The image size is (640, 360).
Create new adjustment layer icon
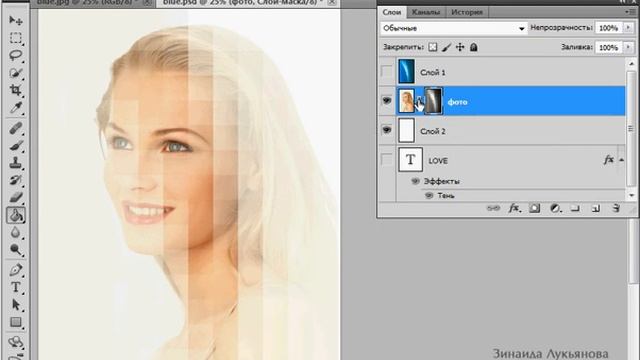(555, 209)
